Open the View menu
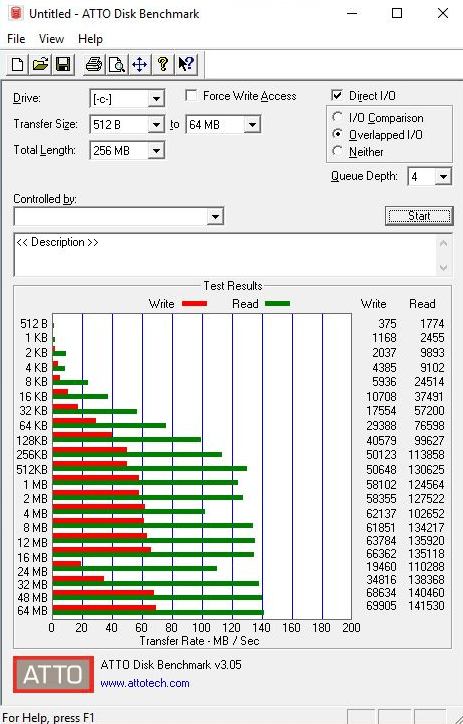 click(x=51, y=39)
